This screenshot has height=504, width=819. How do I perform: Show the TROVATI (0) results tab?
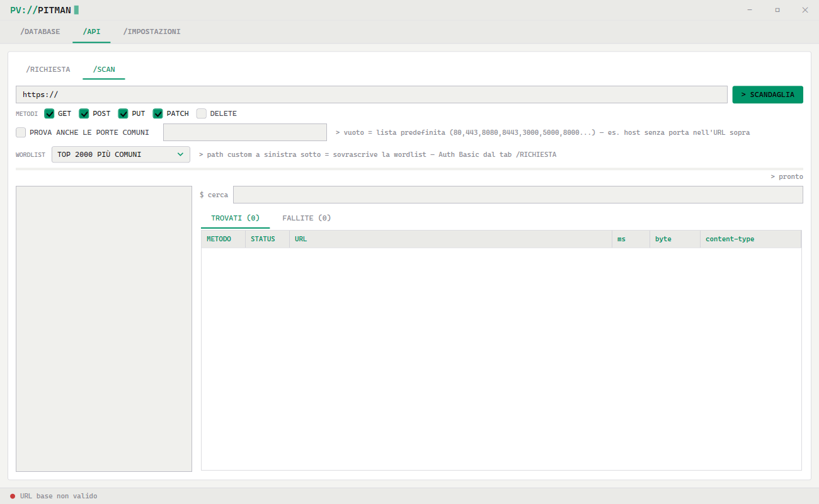pos(235,218)
